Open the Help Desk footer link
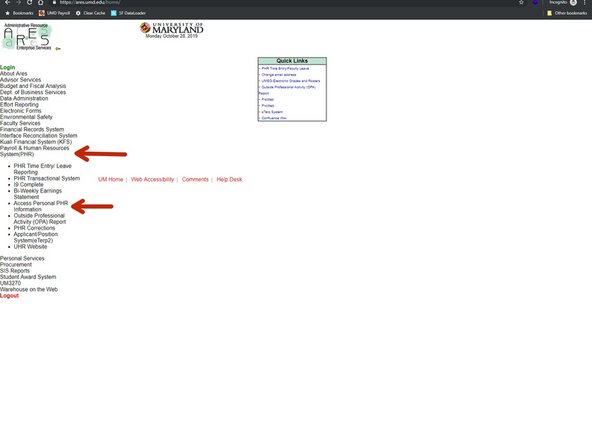This screenshot has width=592, height=444. [229, 179]
